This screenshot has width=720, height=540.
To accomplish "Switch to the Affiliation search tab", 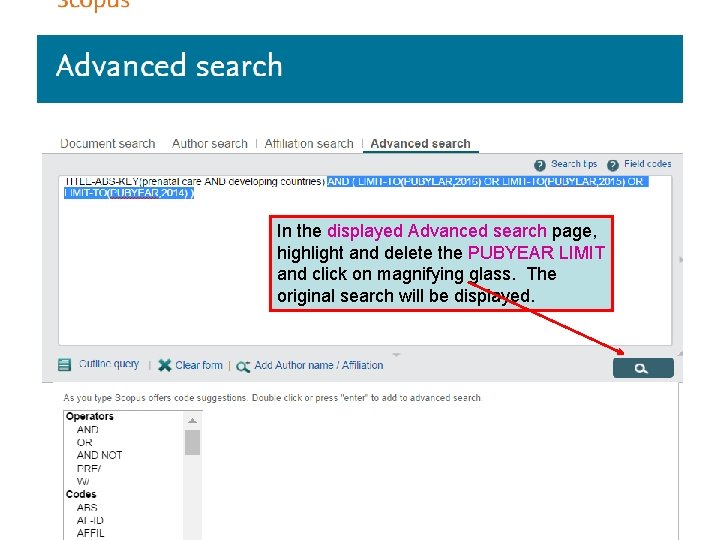I will [309, 144].
